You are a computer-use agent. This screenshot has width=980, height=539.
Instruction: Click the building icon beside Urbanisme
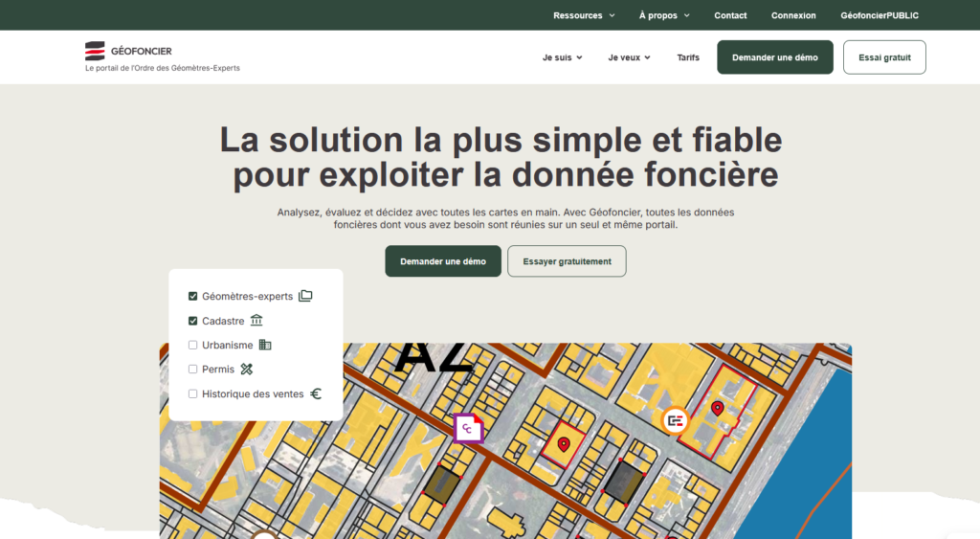[x=265, y=345]
